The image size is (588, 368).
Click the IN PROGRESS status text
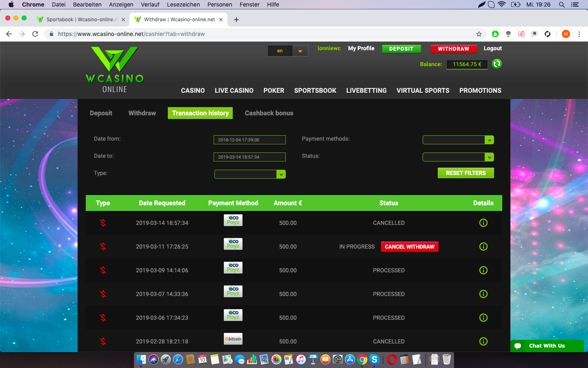[x=357, y=247]
